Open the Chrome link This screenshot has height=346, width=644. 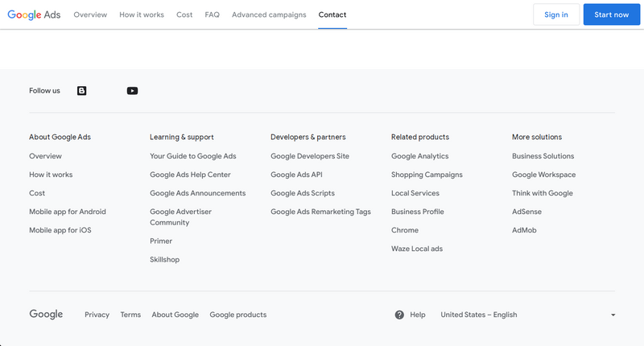tap(405, 230)
